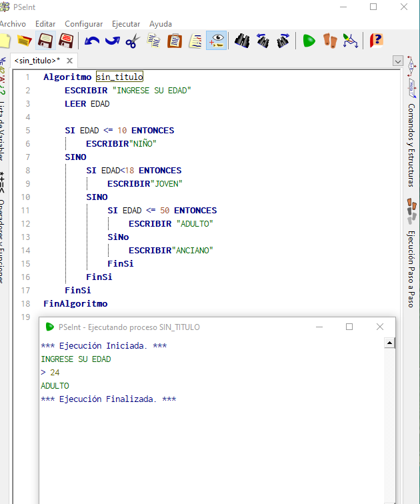Viewport: 420px width, 504px height.
Task: Expand the tab list dropdown arrow
Action: (x=398, y=61)
